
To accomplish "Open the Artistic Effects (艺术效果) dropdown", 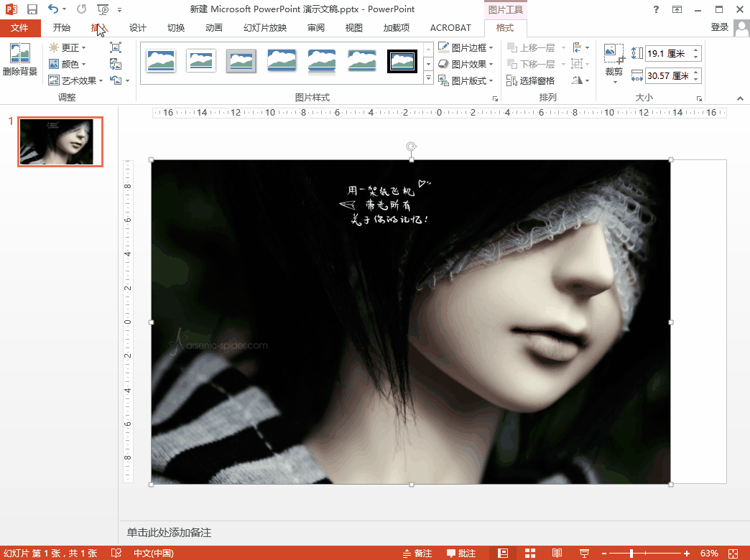I will (x=76, y=81).
